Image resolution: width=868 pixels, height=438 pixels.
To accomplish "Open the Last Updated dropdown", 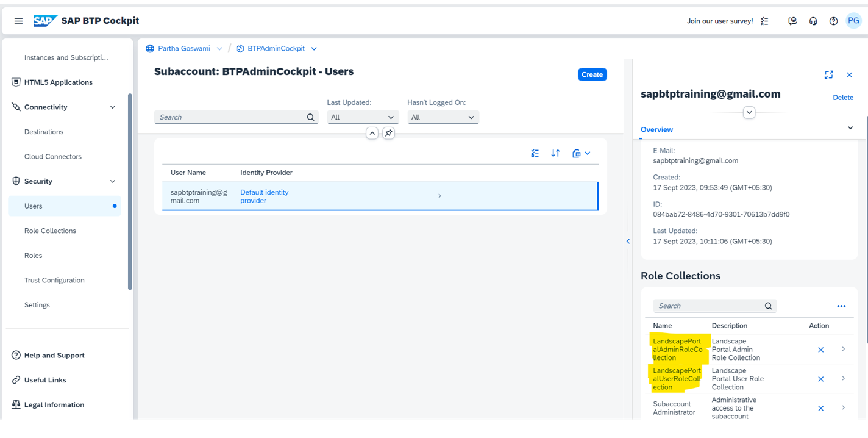I will tap(363, 117).
